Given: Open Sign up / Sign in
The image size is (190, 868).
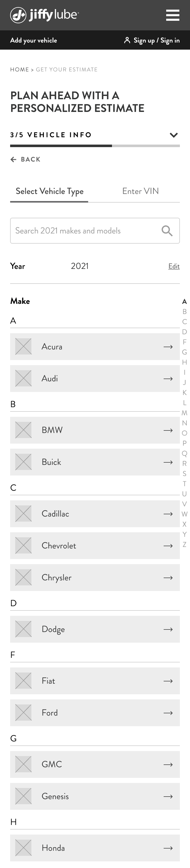Looking at the screenshot, I should coord(156,41).
